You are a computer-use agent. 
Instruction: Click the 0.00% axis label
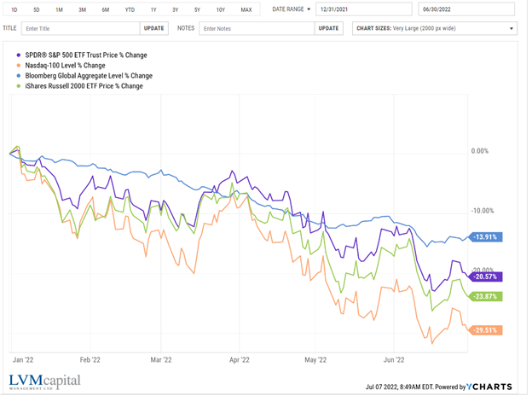480,151
